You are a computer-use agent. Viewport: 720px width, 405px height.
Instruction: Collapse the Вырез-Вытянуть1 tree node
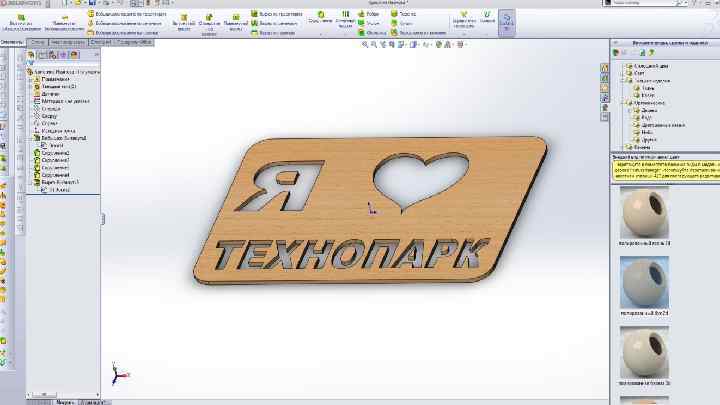(x=30, y=182)
